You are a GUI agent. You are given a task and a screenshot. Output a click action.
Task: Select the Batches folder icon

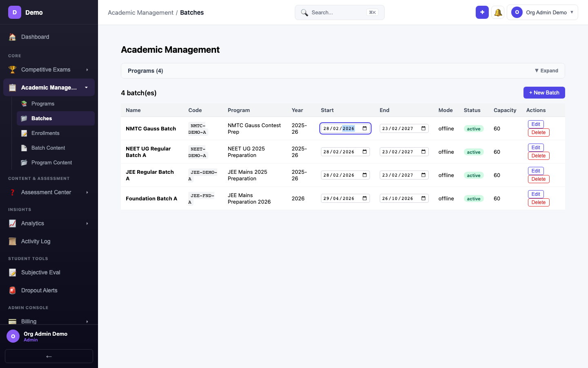24,119
